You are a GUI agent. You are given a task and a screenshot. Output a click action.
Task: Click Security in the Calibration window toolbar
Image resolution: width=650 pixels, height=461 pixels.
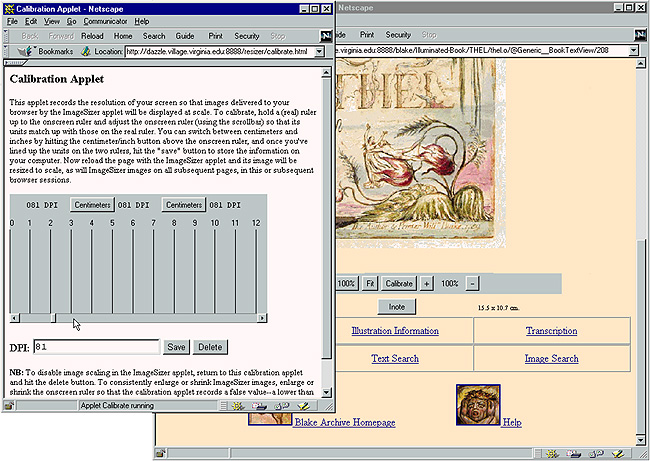click(x=247, y=36)
